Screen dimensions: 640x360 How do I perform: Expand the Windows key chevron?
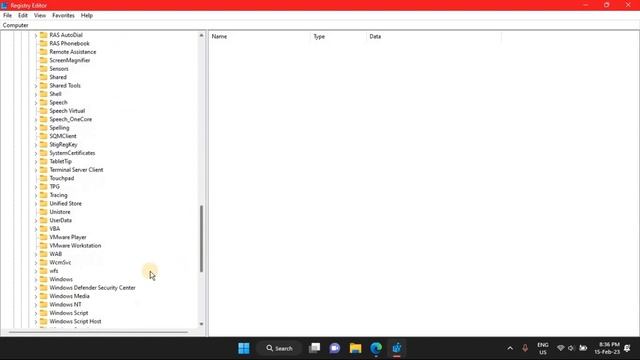(x=36, y=280)
